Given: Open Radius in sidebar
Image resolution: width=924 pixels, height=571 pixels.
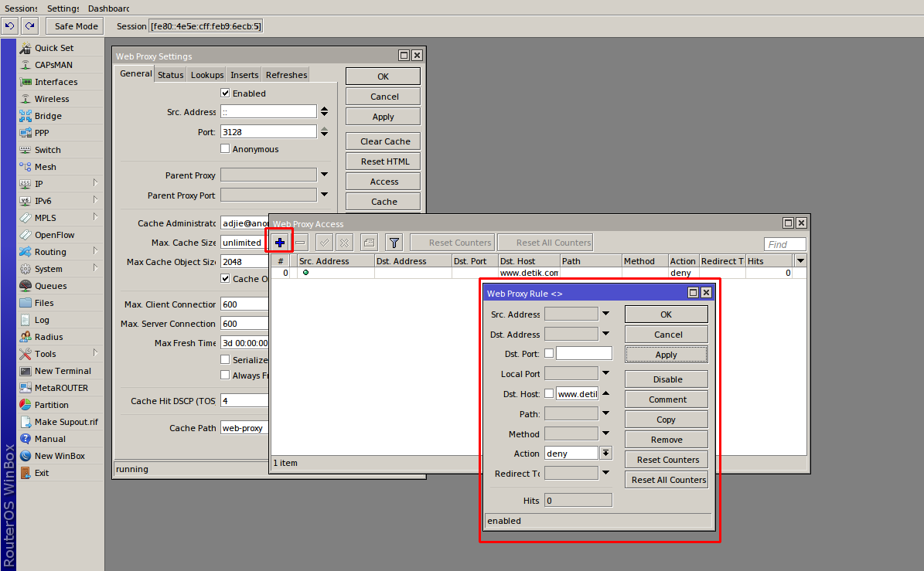Looking at the screenshot, I should 60,338.
